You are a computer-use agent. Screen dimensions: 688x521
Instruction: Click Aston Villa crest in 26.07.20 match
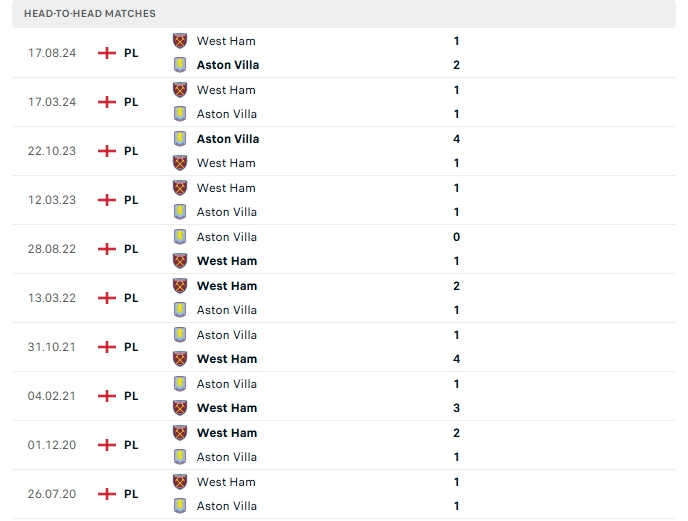click(180, 506)
